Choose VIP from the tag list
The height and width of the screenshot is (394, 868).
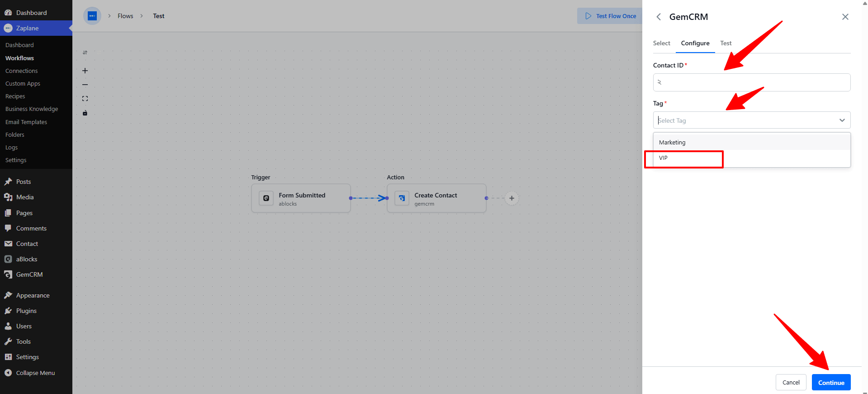point(752,158)
